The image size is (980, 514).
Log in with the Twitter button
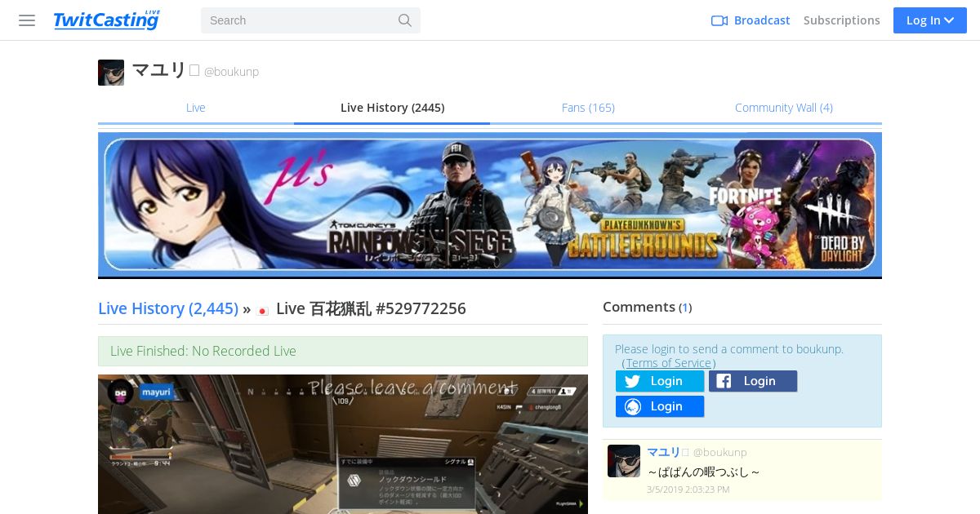click(660, 381)
